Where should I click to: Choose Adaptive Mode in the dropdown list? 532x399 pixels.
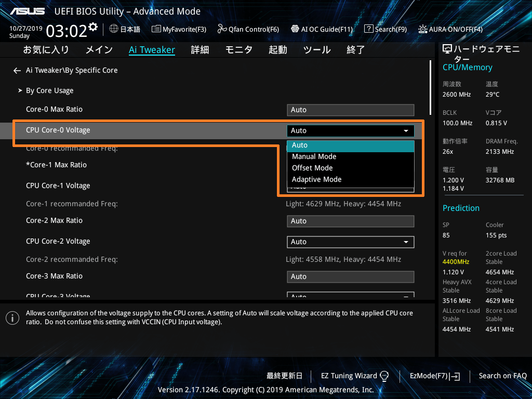click(x=351, y=179)
